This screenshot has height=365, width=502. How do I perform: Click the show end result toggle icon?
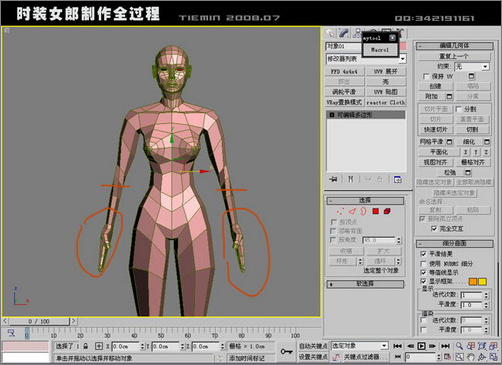(x=351, y=179)
